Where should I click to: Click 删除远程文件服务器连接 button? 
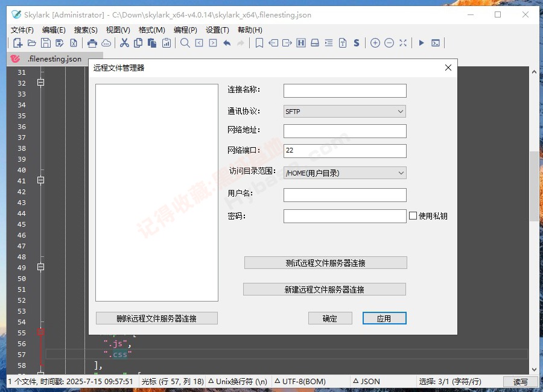[156, 318]
